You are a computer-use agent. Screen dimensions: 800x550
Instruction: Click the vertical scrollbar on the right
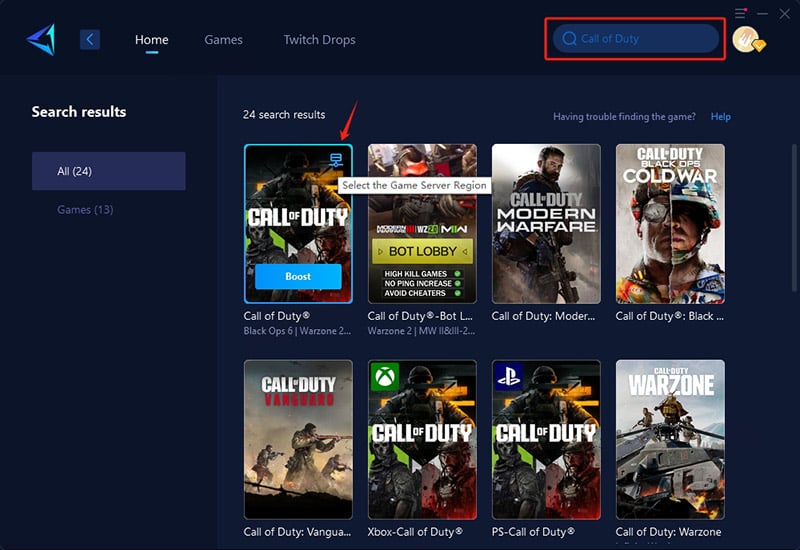point(794,219)
